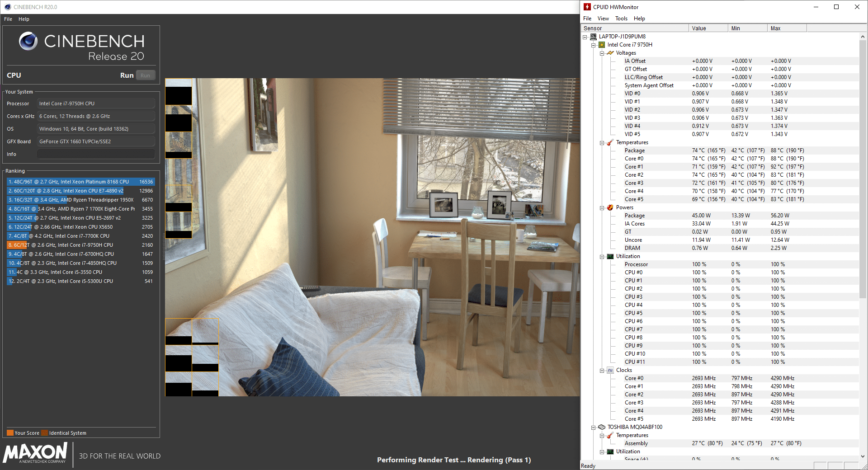868x470 pixels.
Task: Click the Info input field
Action: [96, 154]
